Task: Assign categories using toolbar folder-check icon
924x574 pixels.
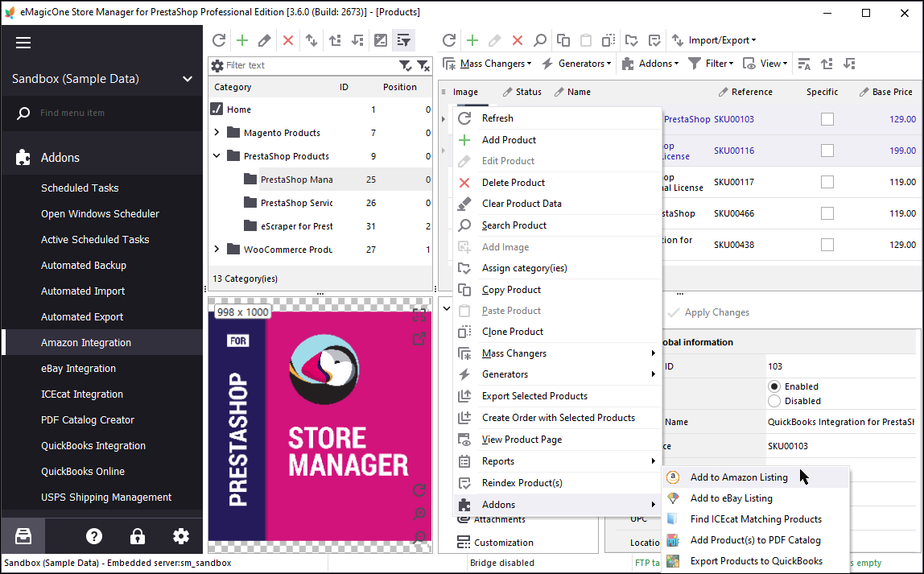Action: pyautogui.click(x=632, y=40)
